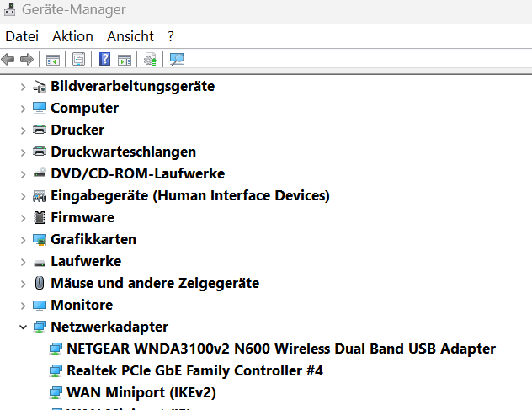532x410 pixels.
Task: Collapse the Netzwerkadapter category
Action: coord(23,327)
